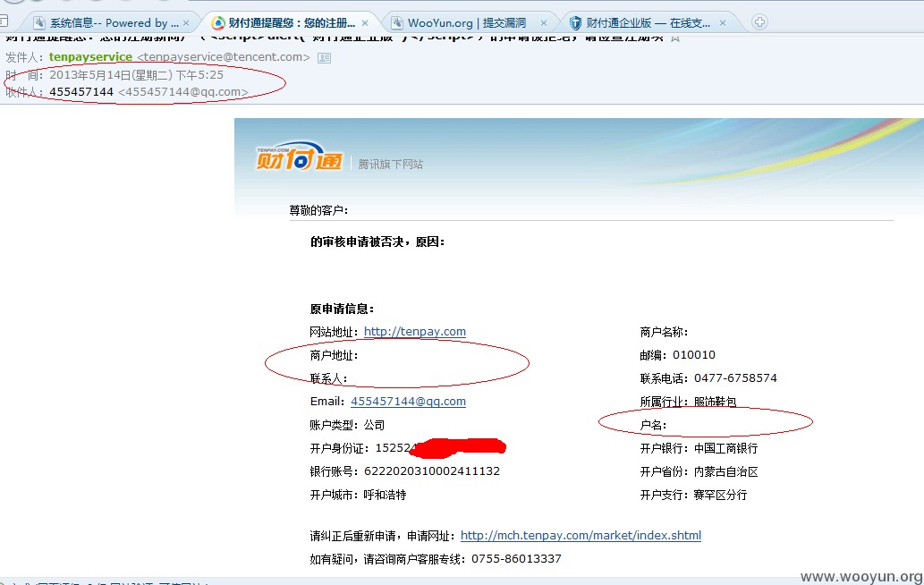Click the 455457144@qq.com Email link
Viewport: 924px width, 585px height.
point(409,402)
